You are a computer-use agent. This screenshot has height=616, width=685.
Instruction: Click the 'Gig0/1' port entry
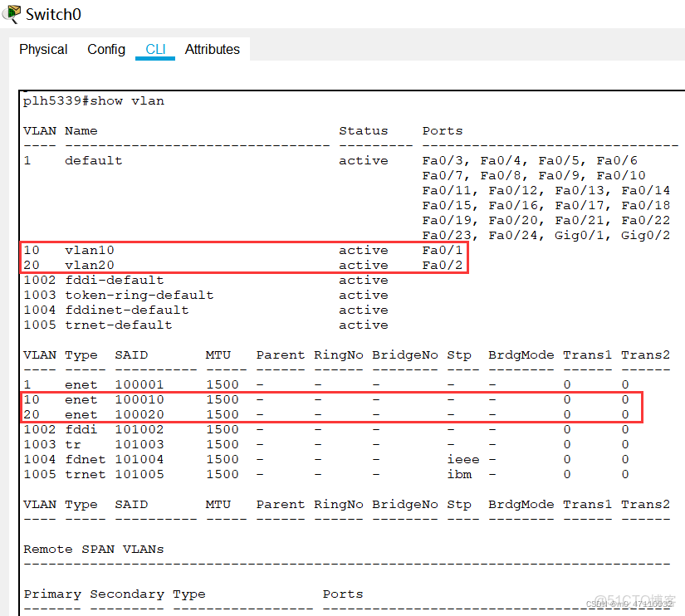tap(579, 235)
